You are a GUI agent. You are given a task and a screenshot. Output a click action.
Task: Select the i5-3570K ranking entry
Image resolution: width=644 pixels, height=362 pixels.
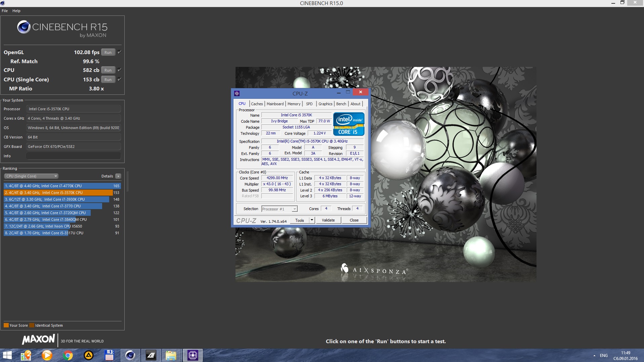tap(62, 193)
